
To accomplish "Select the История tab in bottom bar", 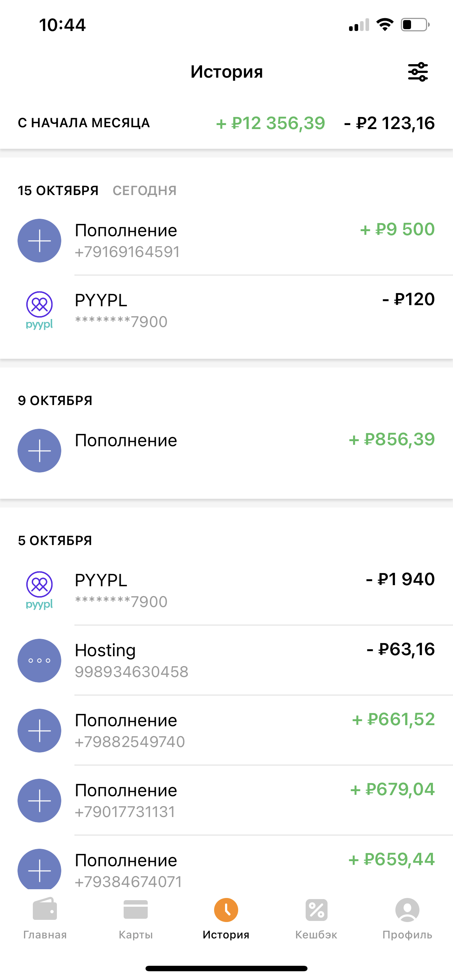I will 226,918.
